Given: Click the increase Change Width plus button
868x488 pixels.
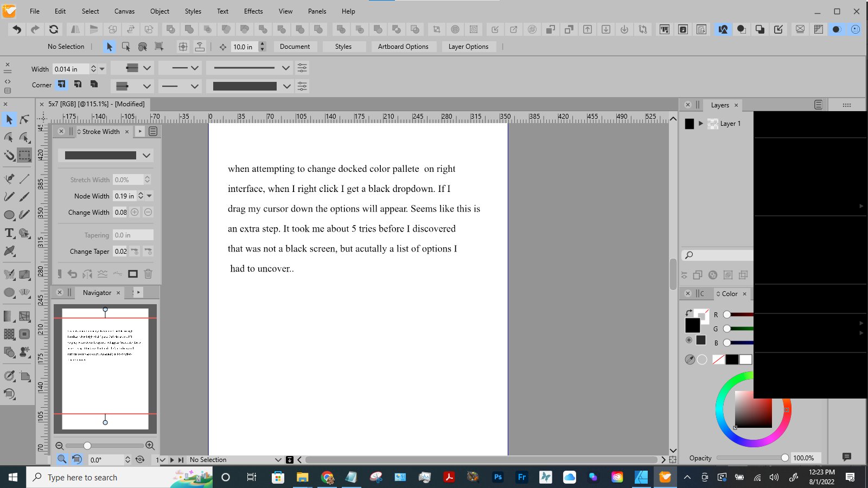Looking at the screenshot, I should pyautogui.click(x=135, y=212).
